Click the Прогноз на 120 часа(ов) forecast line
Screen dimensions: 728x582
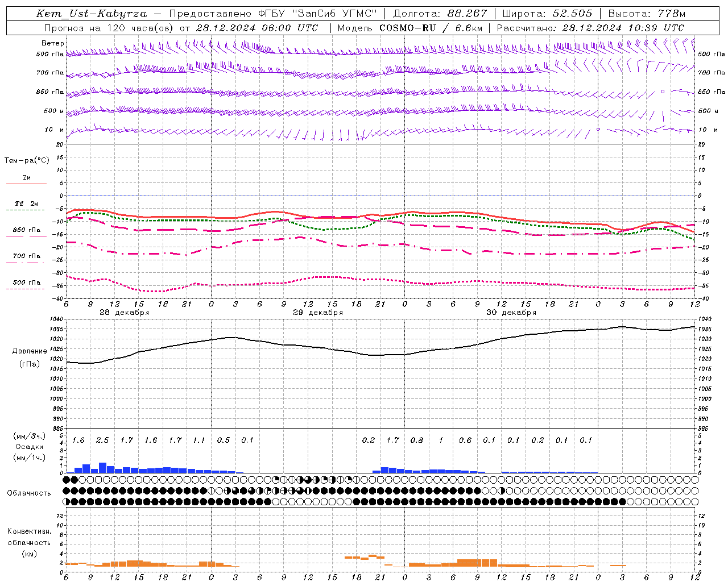point(181,28)
